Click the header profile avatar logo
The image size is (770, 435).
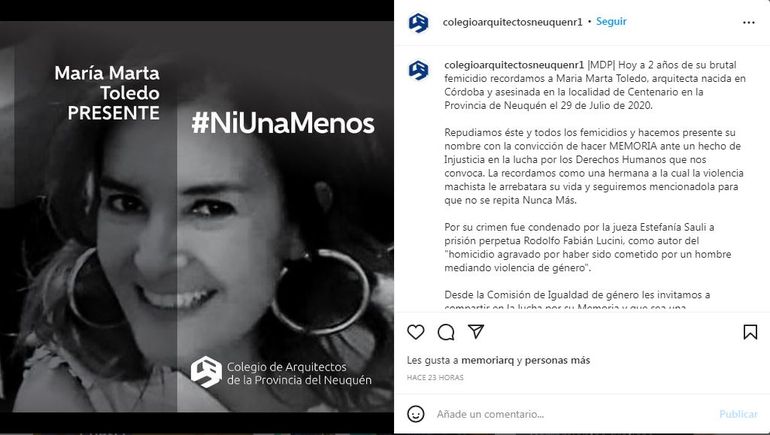click(418, 23)
